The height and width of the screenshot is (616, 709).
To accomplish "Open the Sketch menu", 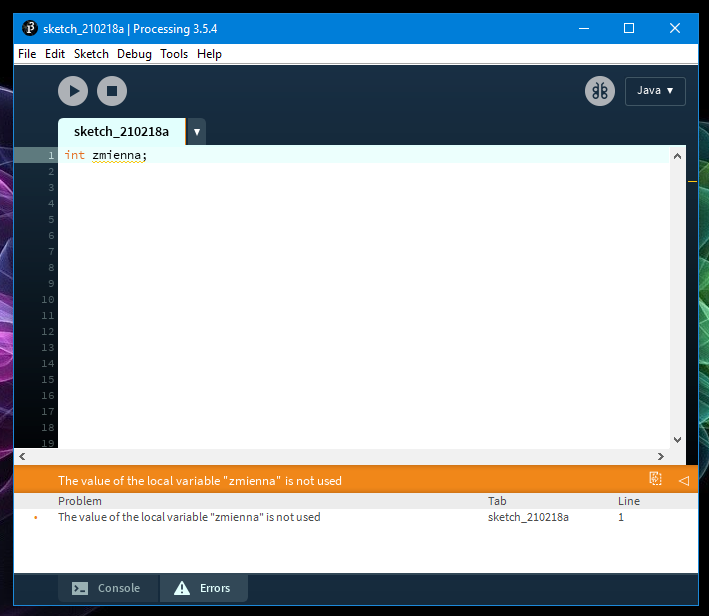I will [91, 54].
